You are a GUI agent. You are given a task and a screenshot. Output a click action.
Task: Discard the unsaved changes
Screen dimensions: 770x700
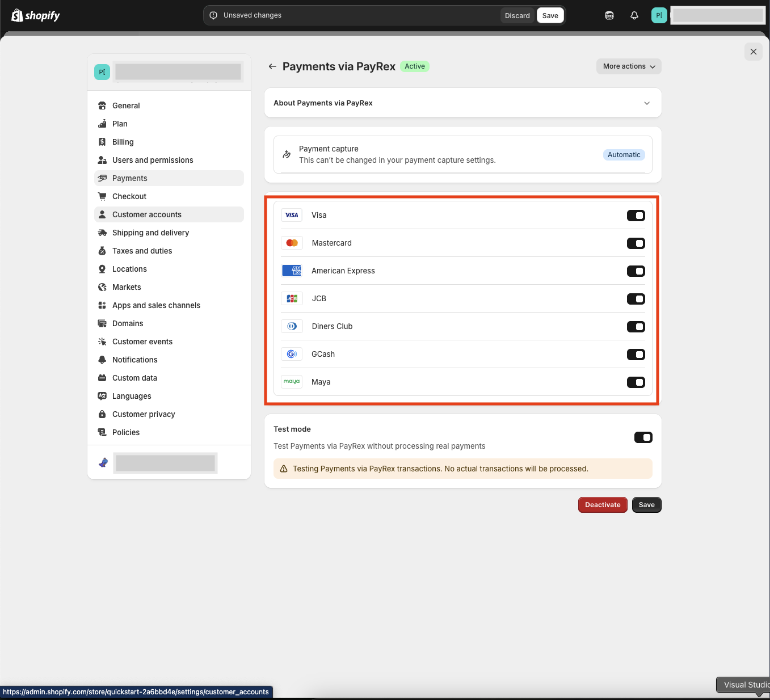[517, 15]
